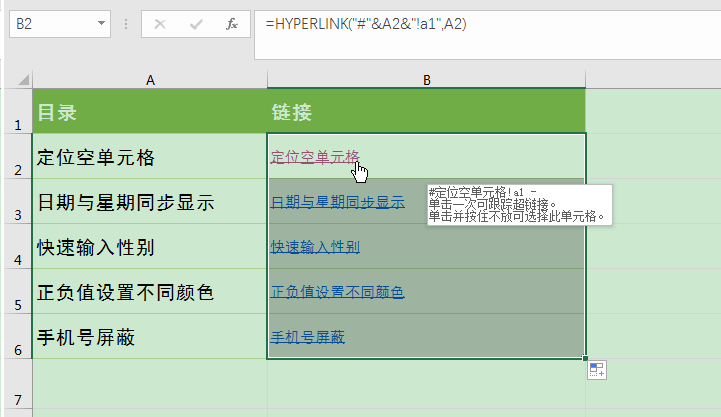
Task: Open the Auto Fill Options button
Action: (x=597, y=370)
